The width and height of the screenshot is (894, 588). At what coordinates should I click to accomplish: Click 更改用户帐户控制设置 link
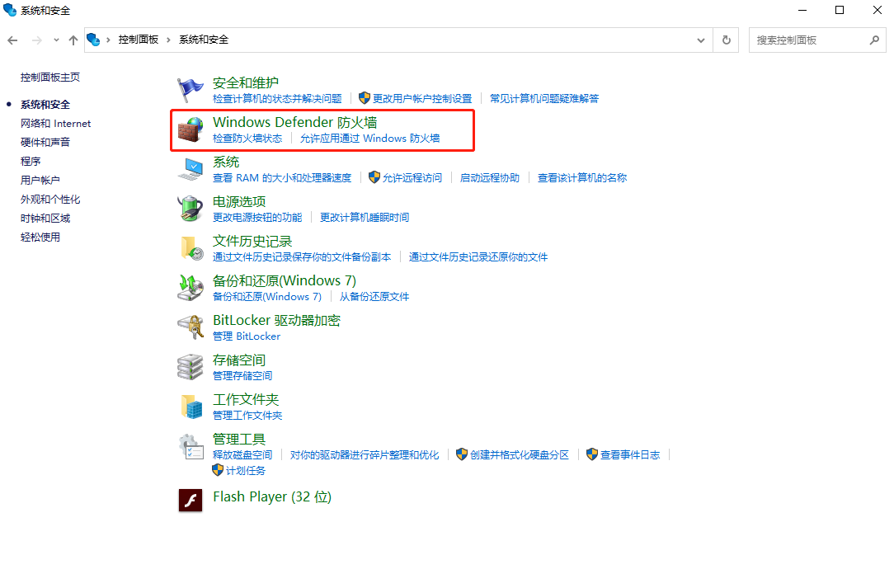422,98
